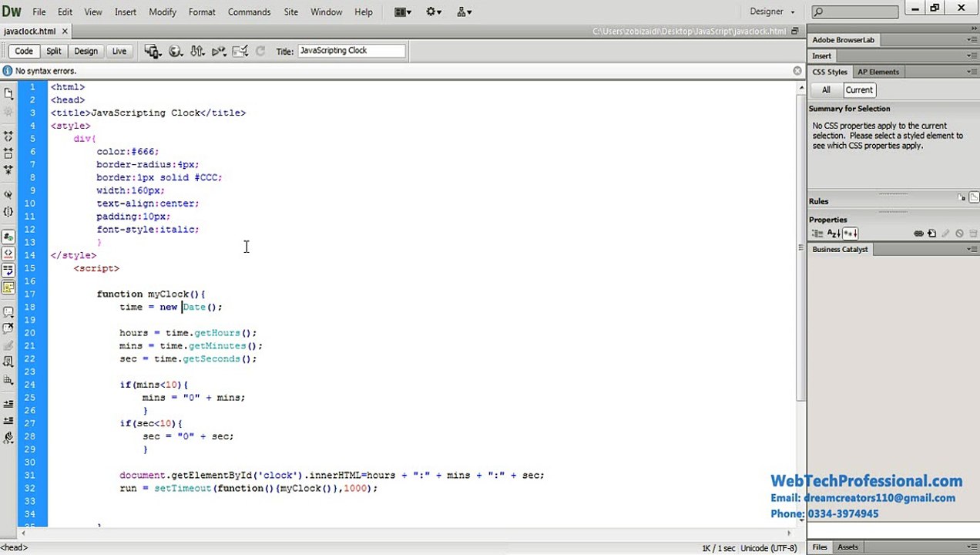Select All mode in CSS Styles
980x555 pixels.
tap(826, 90)
